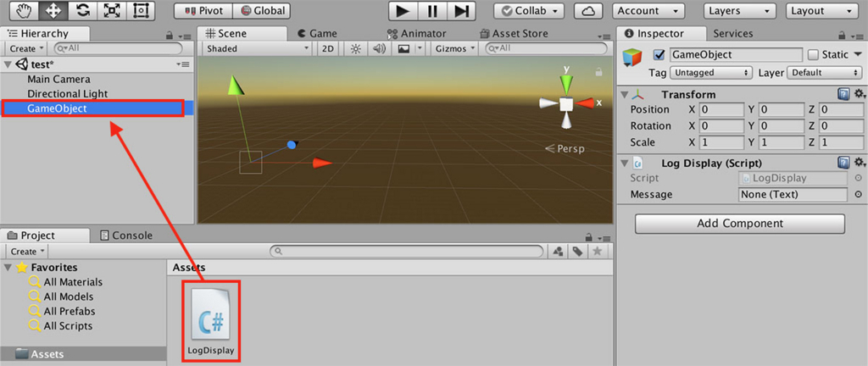The height and width of the screenshot is (366, 868).
Task: Switch to the Inspector tab
Action: [660, 34]
